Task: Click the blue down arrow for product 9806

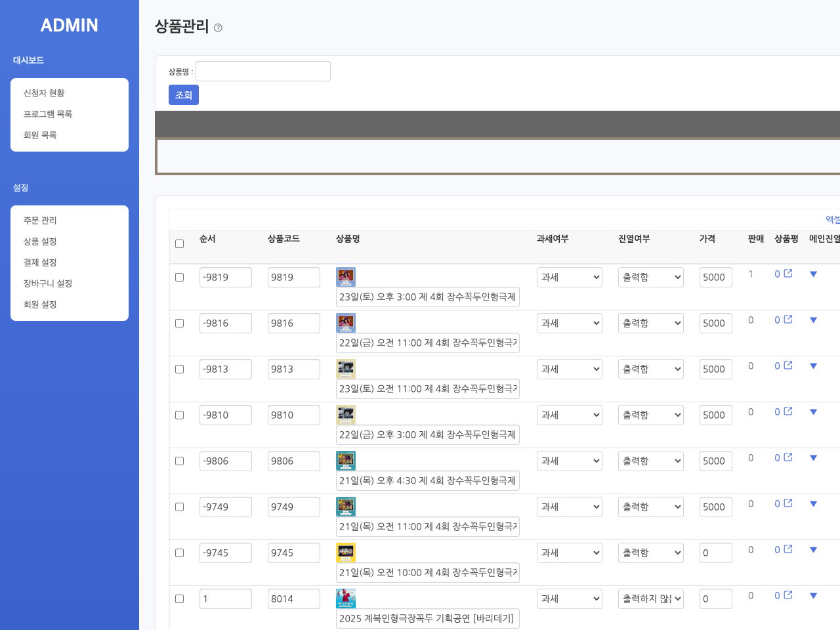Action: tap(813, 458)
